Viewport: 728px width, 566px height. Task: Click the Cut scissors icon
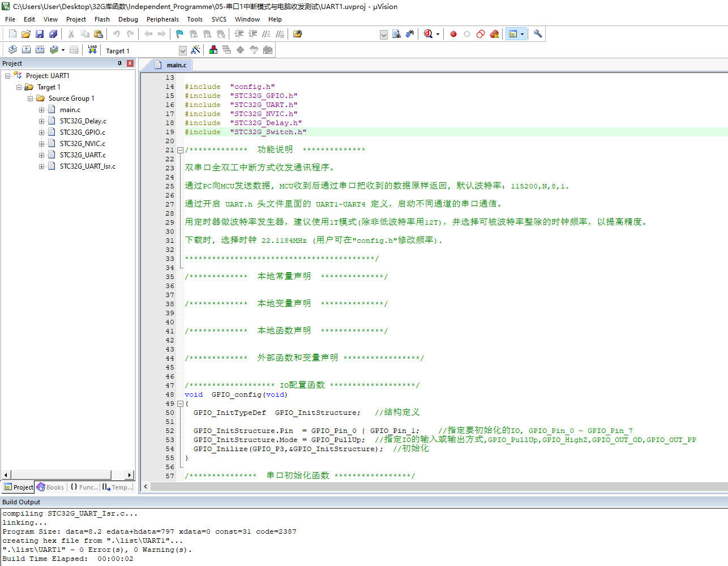click(x=71, y=34)
